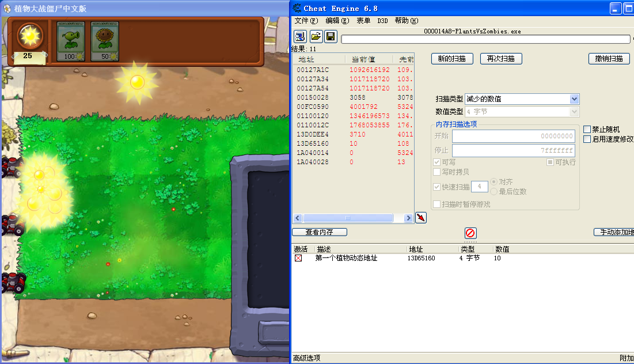This screenshot has width=634, height=364.
Task: Click the results list scroll left arrow
Action: tap(298, 218)
